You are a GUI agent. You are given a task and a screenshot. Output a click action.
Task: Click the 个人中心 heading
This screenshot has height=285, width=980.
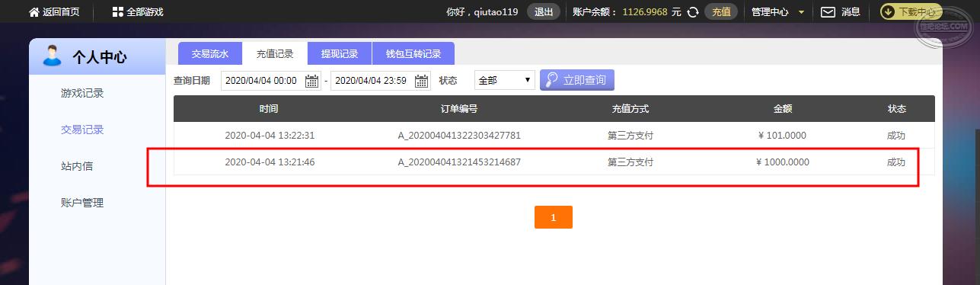pyautogui.click(x=99, y=57)
